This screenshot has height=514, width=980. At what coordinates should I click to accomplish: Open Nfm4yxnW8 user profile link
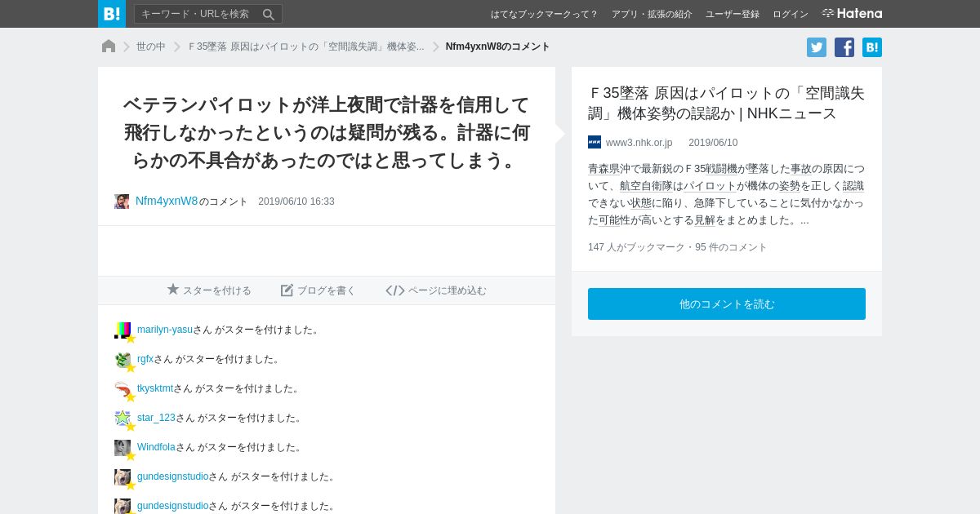coord(167,201)
